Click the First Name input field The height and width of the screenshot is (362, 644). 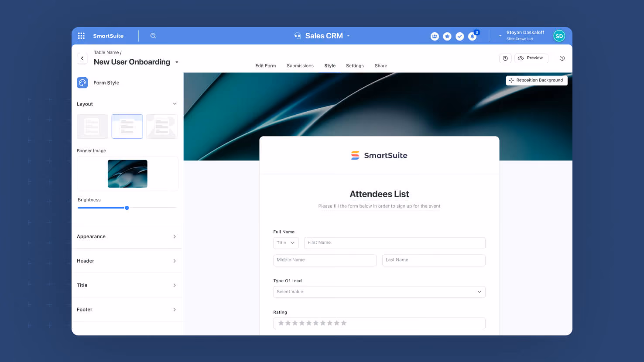[x=395, y=243]
